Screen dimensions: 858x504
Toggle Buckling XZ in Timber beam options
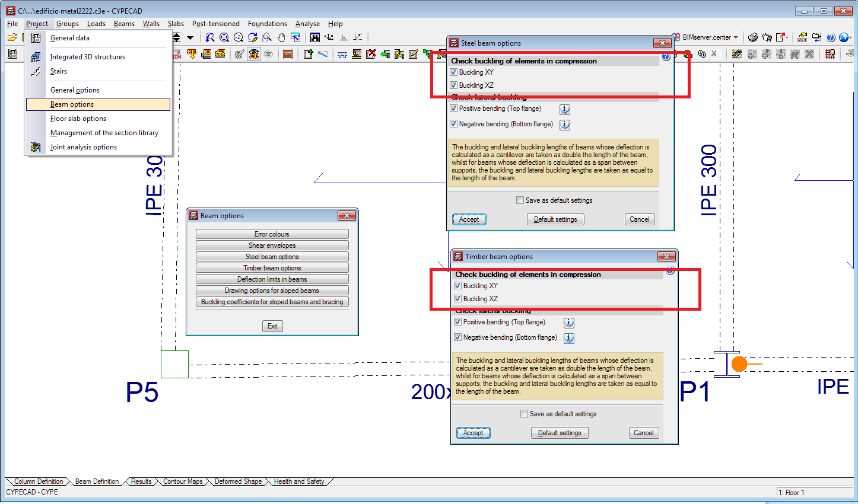(458, 299)
